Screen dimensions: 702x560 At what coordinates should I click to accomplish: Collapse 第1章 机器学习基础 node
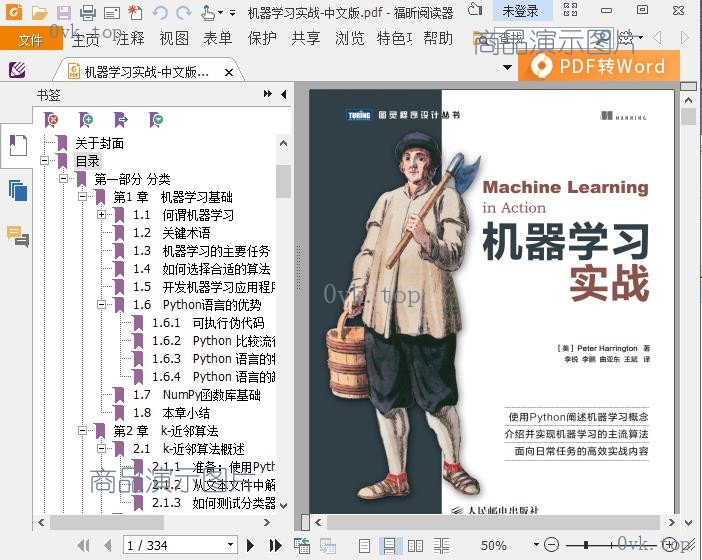pos(82,197)
